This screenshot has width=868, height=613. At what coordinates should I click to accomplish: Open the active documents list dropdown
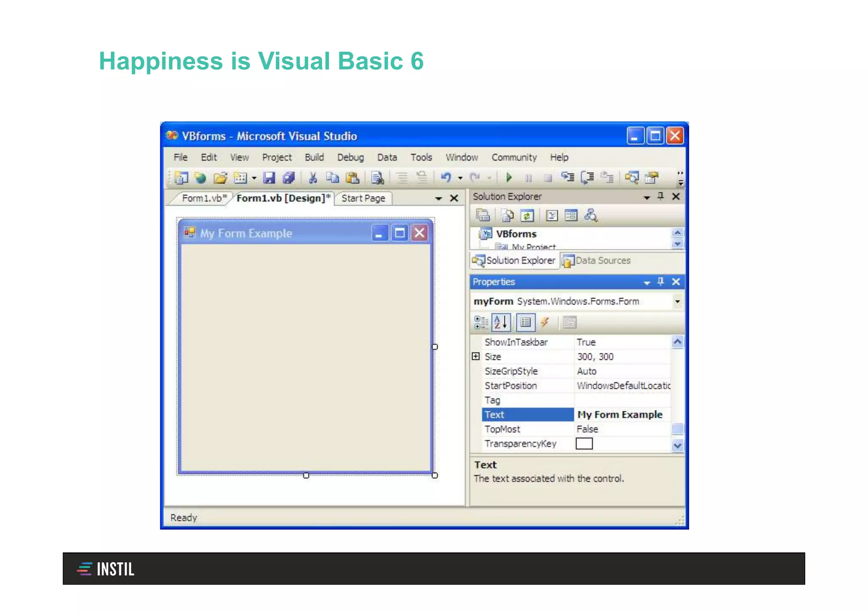coord(439,198)
